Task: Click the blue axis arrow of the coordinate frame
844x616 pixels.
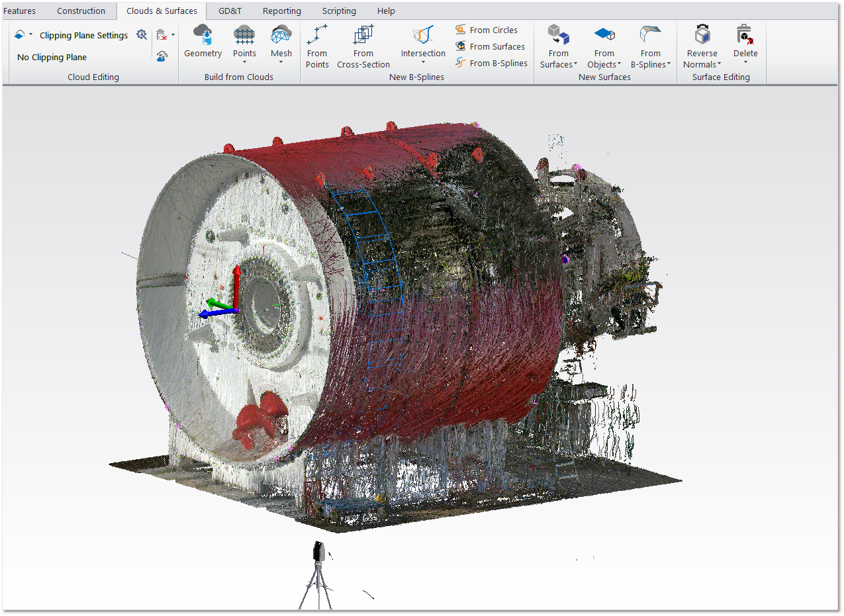Action: (216, 313)
